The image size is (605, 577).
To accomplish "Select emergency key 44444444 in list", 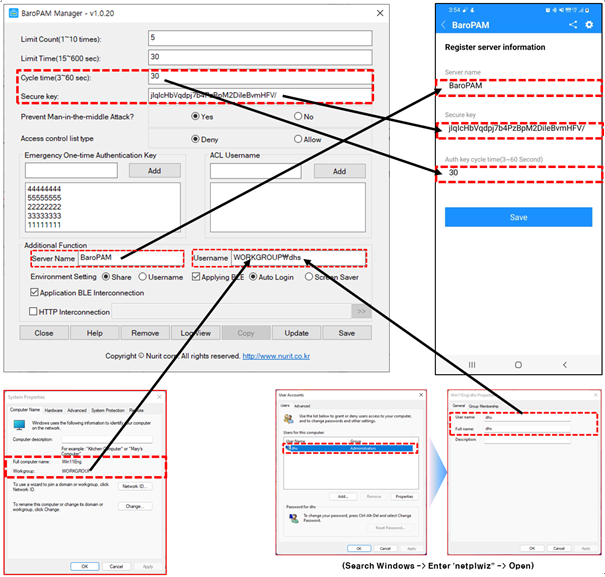I will pos(44,189).
